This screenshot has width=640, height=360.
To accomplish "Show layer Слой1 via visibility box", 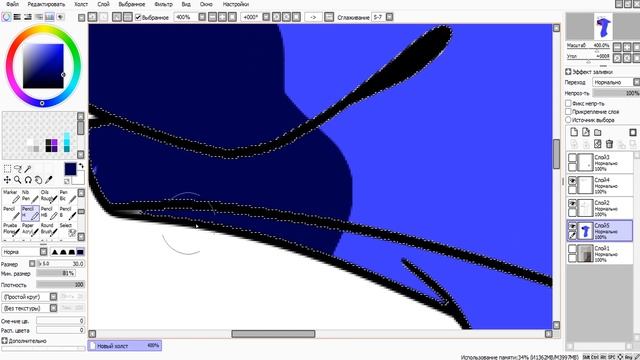I will pos(572,249).
